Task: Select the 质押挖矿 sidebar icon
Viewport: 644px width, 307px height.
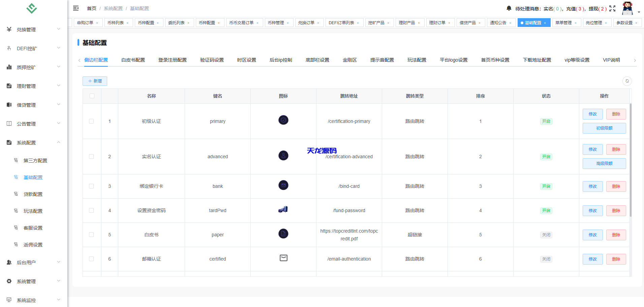Action: (x=9, y=67)
